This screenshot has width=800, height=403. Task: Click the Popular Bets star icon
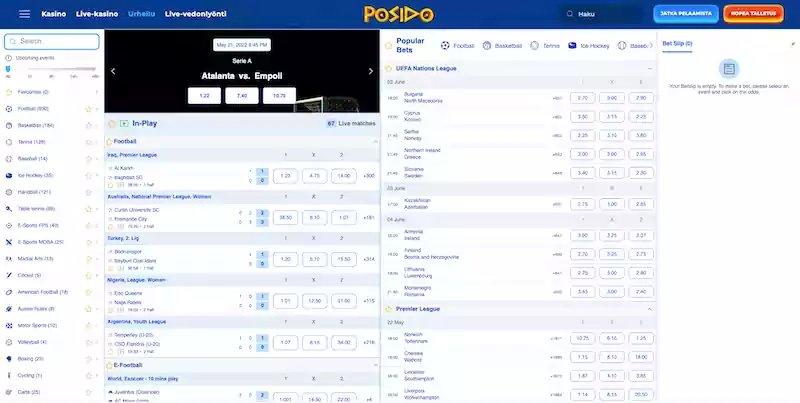pos(388,46)
